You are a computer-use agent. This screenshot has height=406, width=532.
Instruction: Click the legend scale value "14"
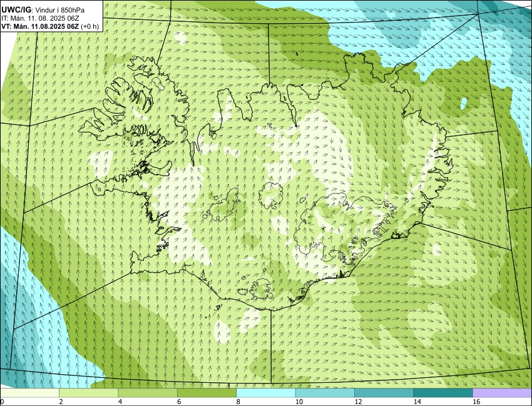417,402
